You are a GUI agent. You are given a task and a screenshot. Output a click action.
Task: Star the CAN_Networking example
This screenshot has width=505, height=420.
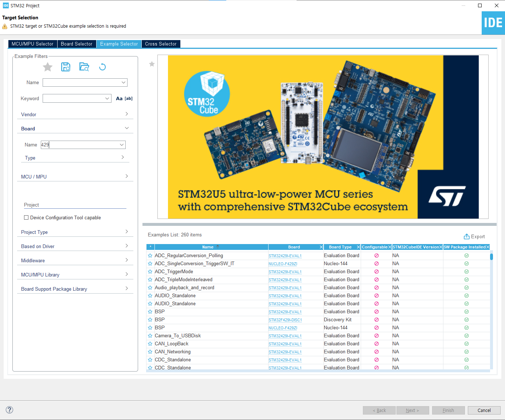150,352
